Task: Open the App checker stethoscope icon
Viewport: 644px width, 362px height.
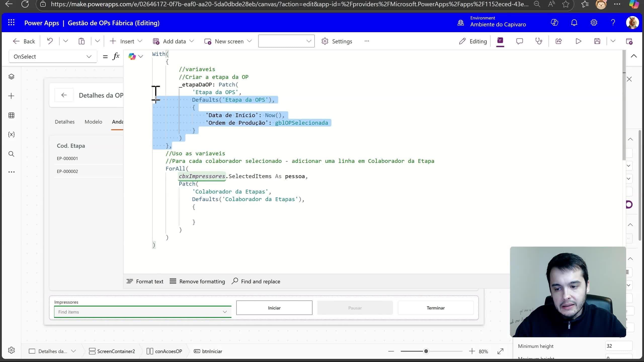Action: 539,41
